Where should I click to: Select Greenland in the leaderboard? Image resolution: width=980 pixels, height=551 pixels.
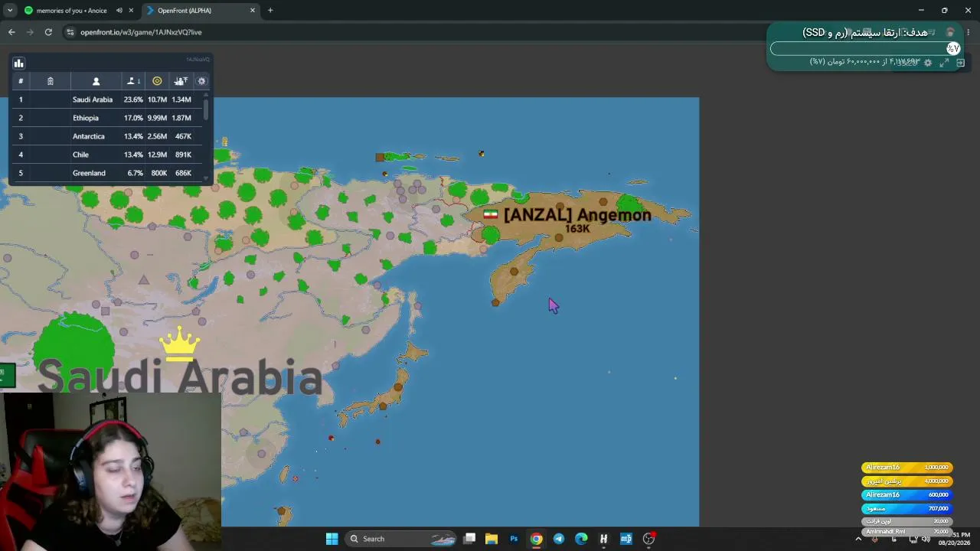click(x=106, y=173)
